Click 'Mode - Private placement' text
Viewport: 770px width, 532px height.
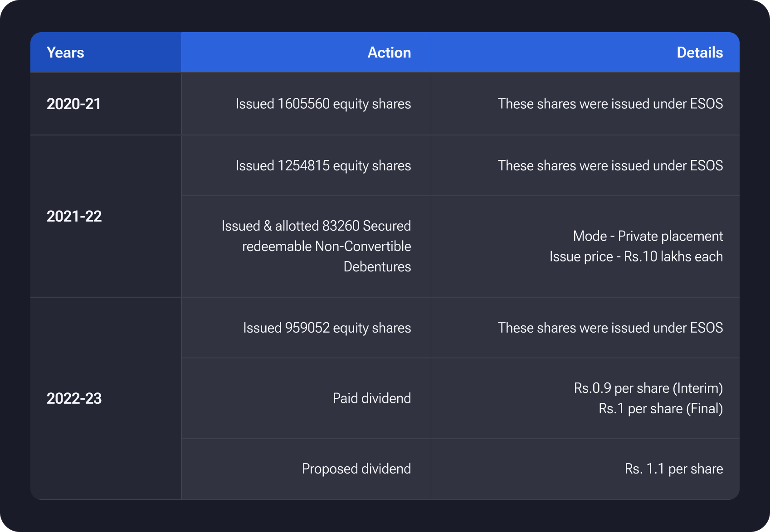pyautogui.click(x=648, y=236)
